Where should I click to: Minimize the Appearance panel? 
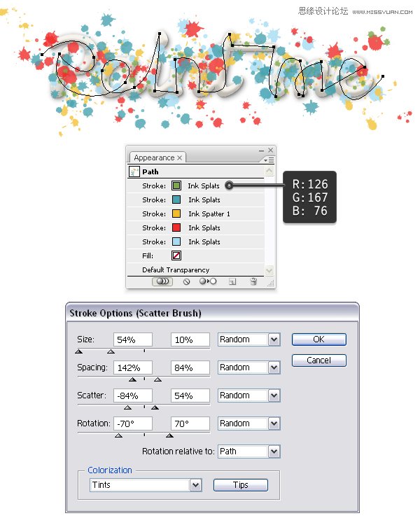(261, 150)
